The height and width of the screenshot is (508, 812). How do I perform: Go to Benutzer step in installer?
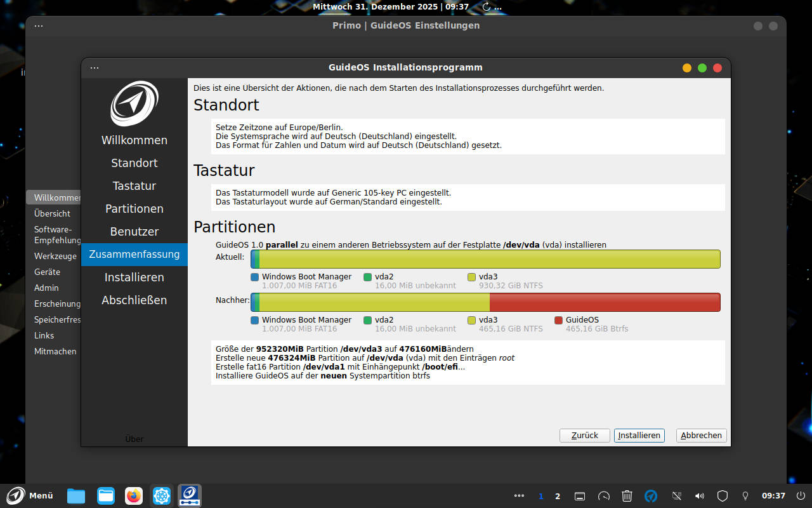134,232
